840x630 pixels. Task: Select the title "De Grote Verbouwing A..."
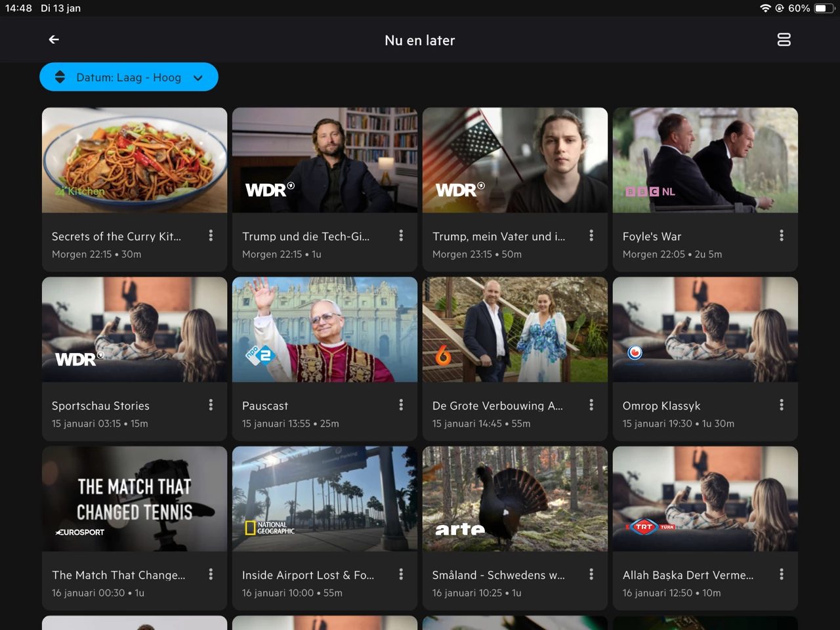[497, 406]
